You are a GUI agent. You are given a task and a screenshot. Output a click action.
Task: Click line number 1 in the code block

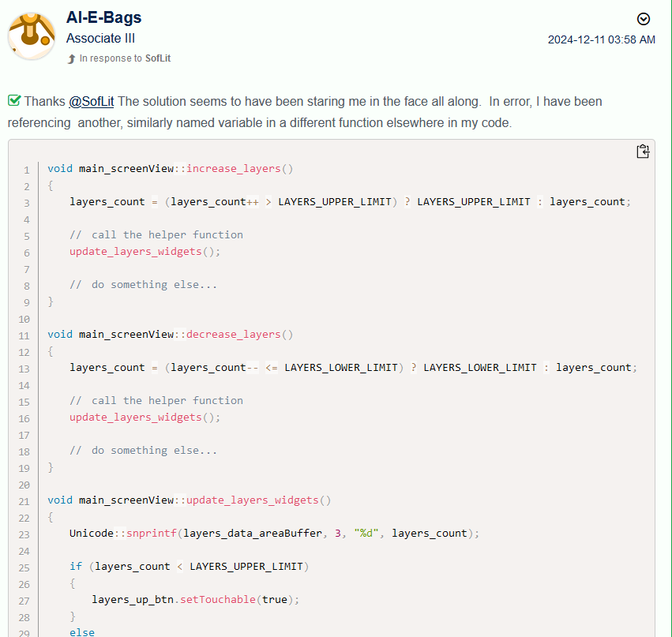pyautogui.click(x=26, y=168)
